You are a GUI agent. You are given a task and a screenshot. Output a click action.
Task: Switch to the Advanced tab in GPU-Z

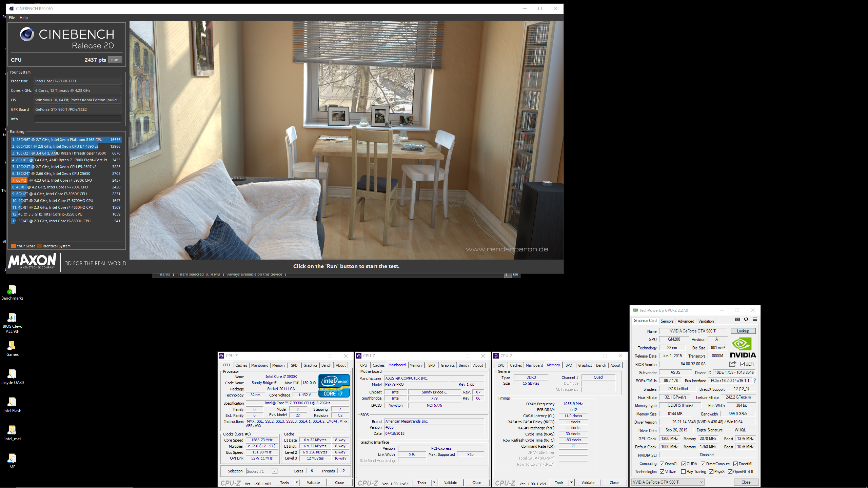(x=686, y=321)
